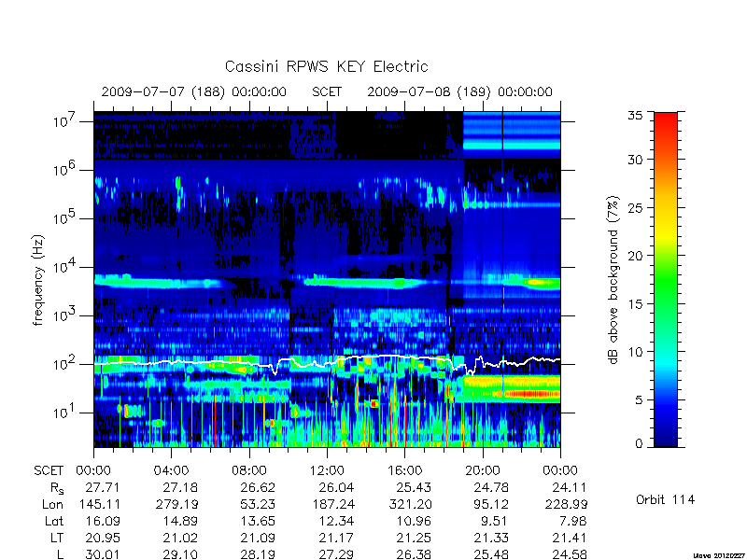Image resolution: width=747 pixels, height=560 pixels.
Task: Click the colorbar's dark blue bottom region
Action: [x=666, y=436]
